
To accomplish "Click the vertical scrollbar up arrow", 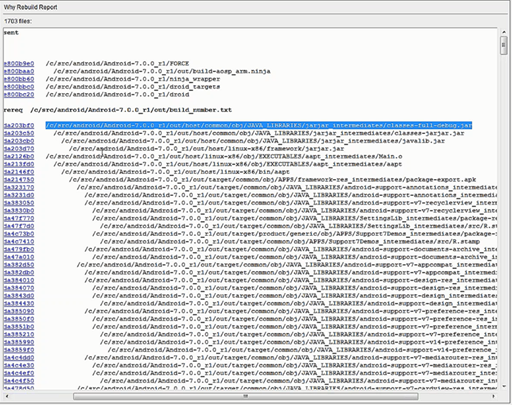I will click(x=504, y=32).
